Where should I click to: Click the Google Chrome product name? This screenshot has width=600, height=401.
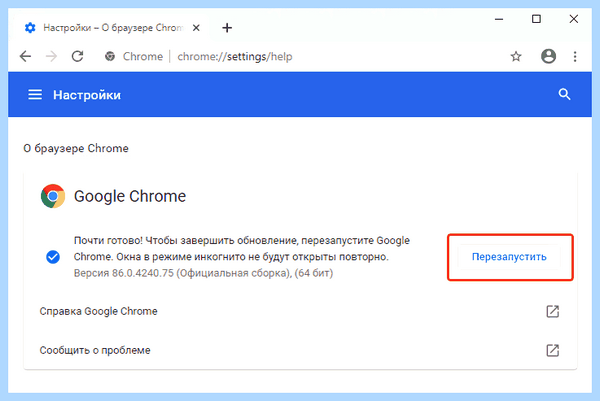pos(130,196)
